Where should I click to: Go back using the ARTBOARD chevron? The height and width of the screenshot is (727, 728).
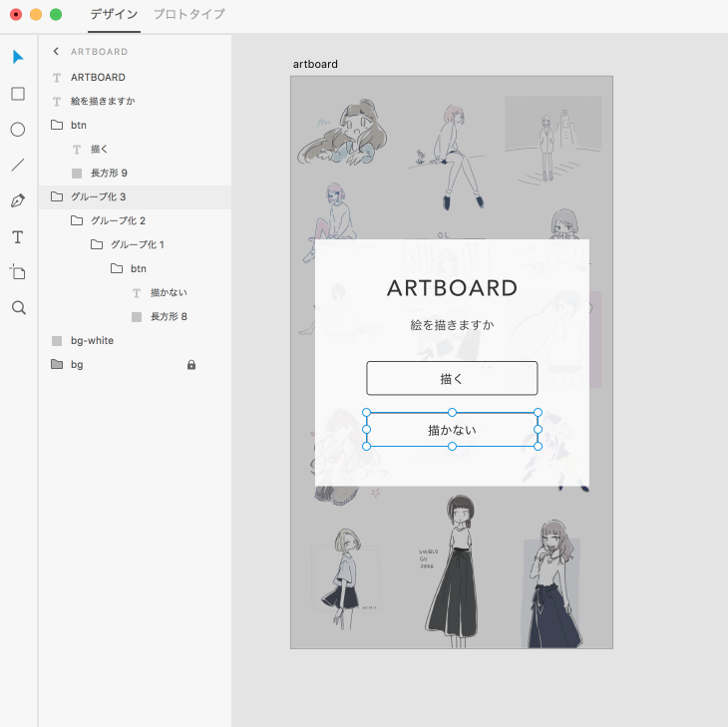tap(56, 51)
